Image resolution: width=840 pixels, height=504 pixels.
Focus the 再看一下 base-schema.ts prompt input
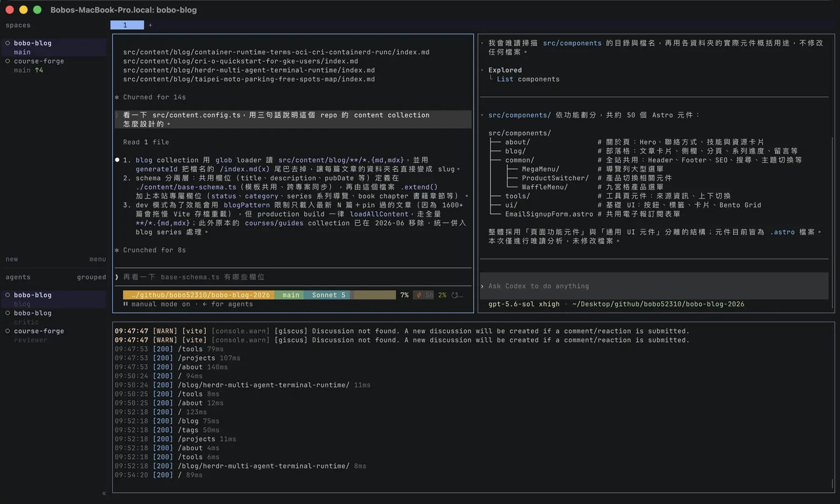click(293, 277)
